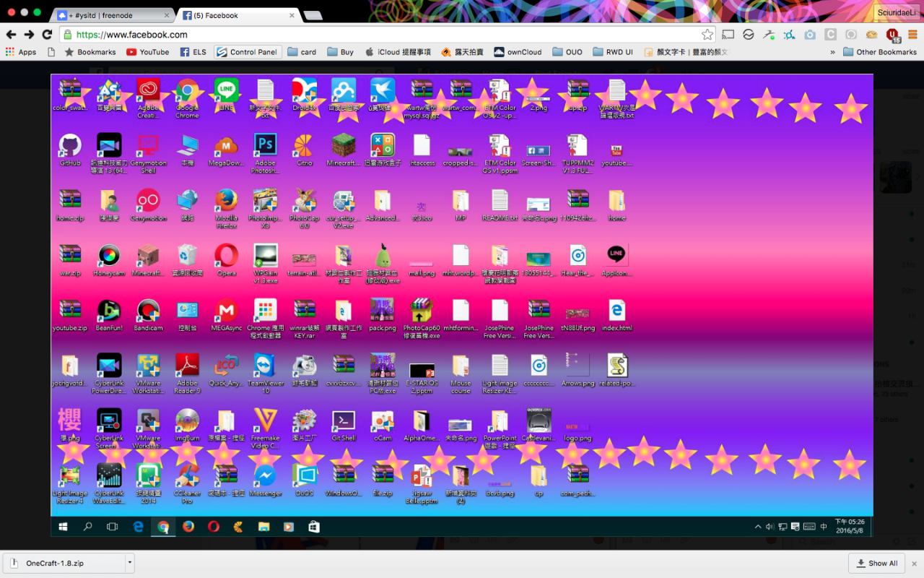This screenshot has width=924, height=578.
Task: Open the OneCraft-1.8.zip download options arrow
Action: [129, 563]
